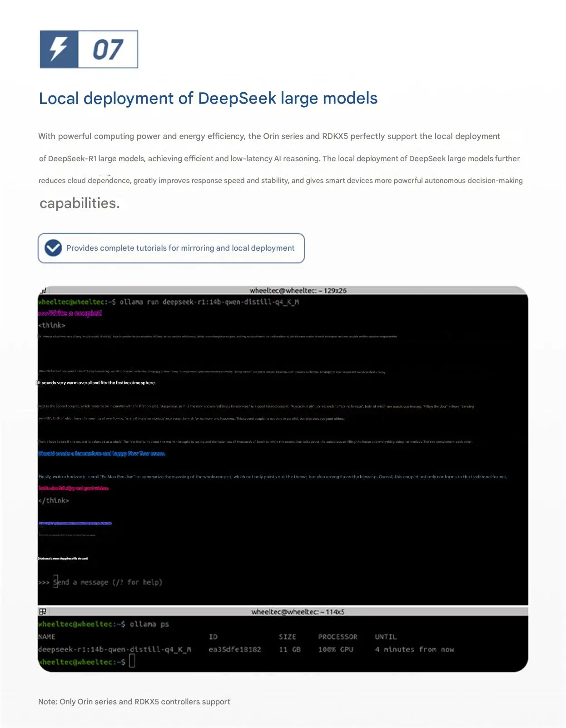Click the closing '</think>' tag
566x728 pixels.
click(54, 500)
